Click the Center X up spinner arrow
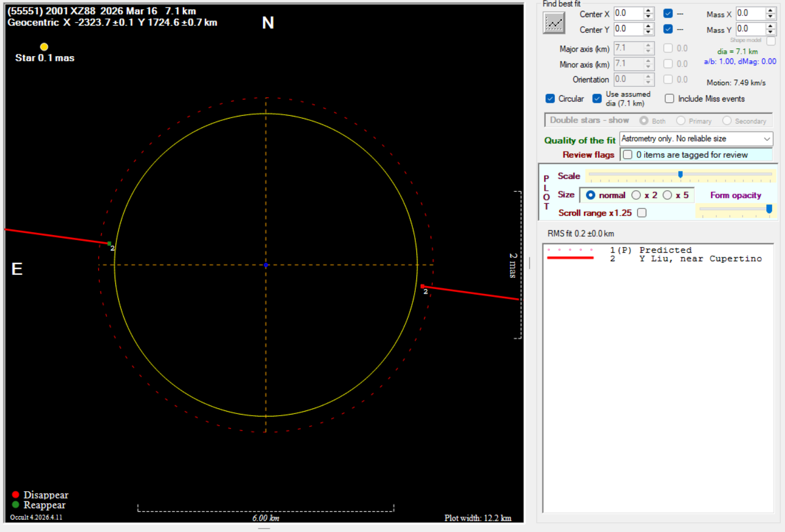 tap(648, 10)
